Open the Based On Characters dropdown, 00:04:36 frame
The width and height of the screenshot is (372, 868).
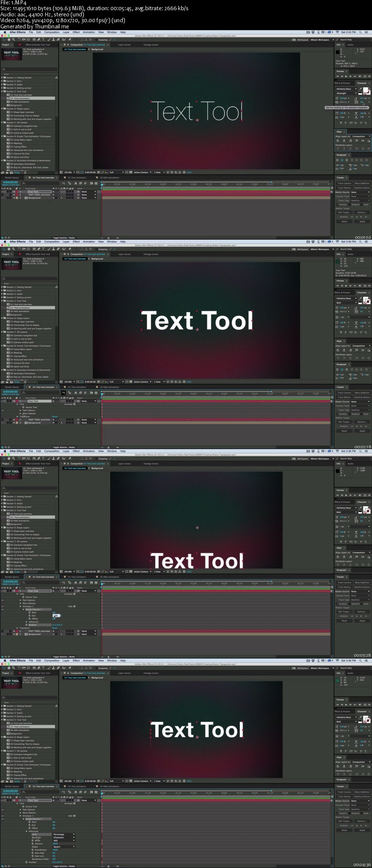click(64, 837)
